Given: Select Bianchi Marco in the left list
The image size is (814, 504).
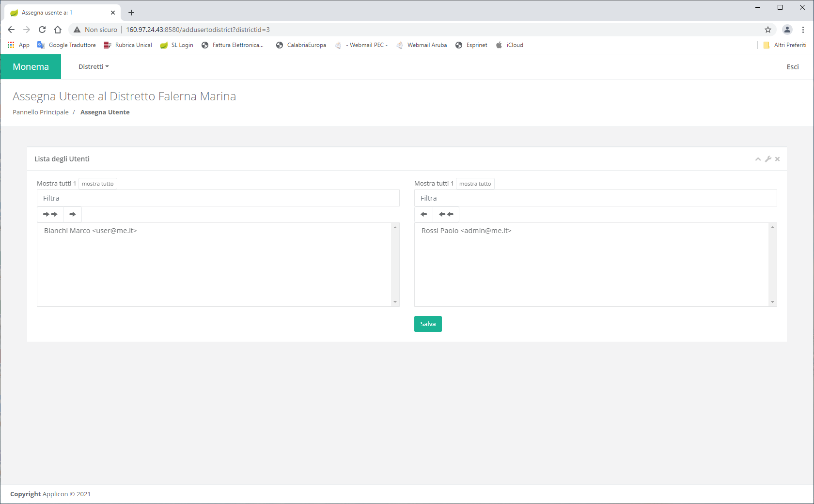Looking at the screenshot, I should (x=91, y=231).
